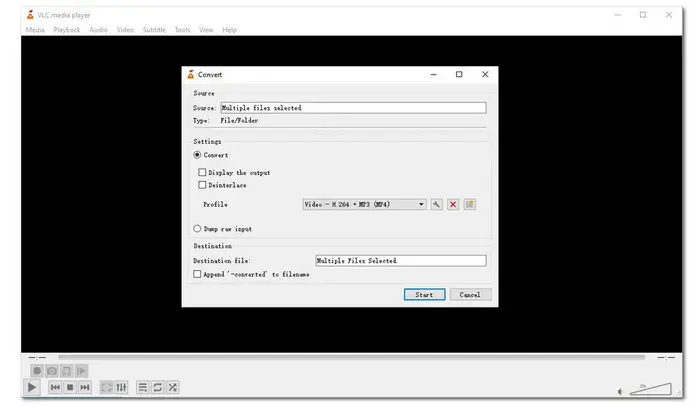The height and width of the screenshot is (407, 700).
Task: Click the elapsed time label left of seek bar
Action: click(x=37, y=357)
